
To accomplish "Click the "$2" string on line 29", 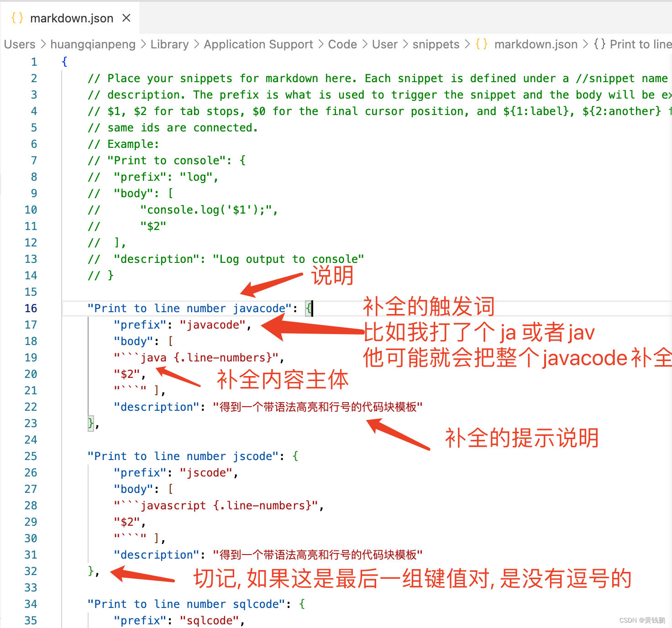I will (x=126, y=522).
